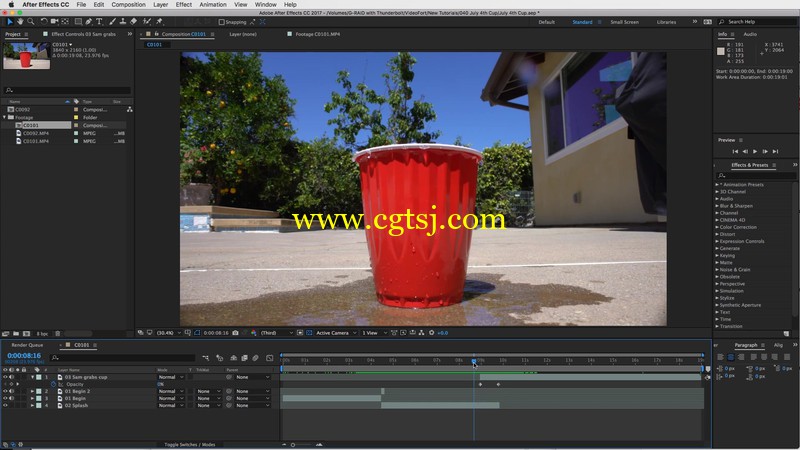The image size is (800, 450).
Task: Switch to Effect Controls tab
Action: coord(83,34)
